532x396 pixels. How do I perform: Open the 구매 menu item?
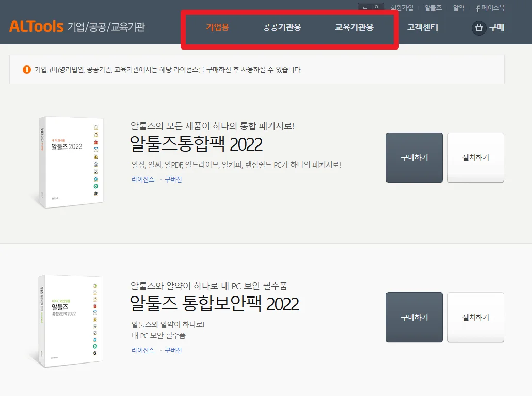497,27
